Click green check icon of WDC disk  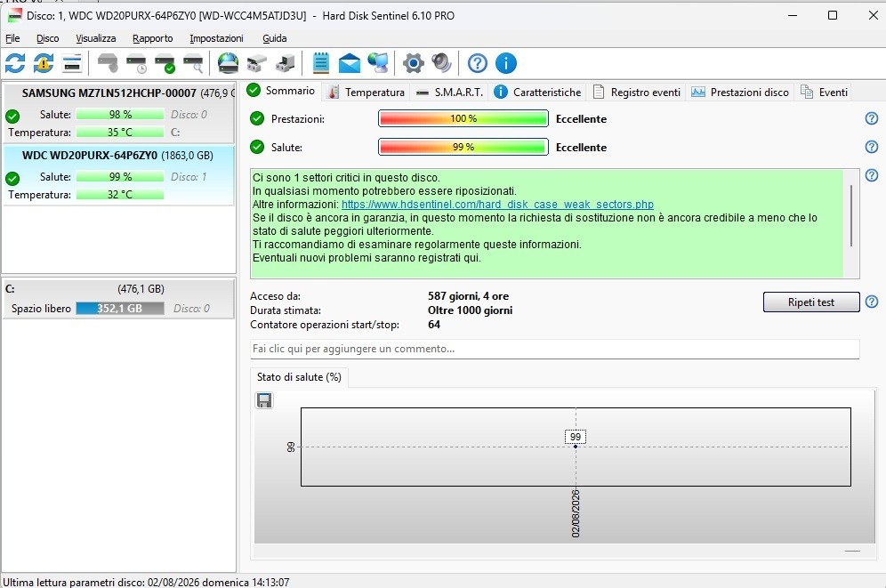12,179
